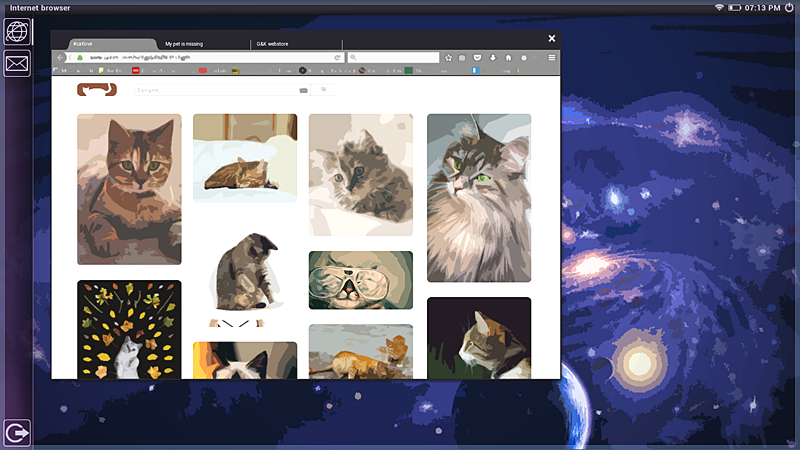Open the cat wearing goggles photo
This screenshot has width=800, height=450.
click(361, 280)
